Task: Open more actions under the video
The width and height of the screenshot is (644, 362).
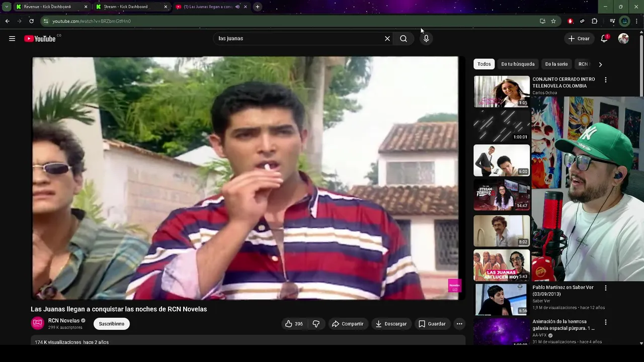Action: coord(459,324)
